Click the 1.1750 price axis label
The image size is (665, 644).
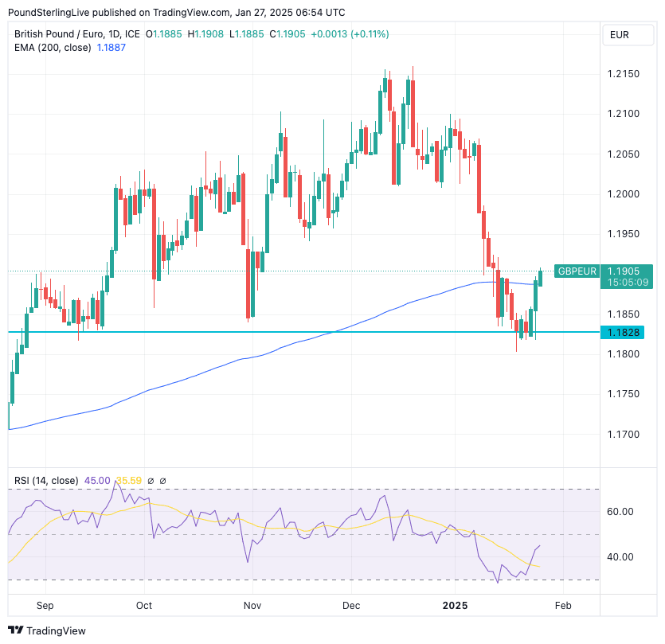click(x=623, y=394)
